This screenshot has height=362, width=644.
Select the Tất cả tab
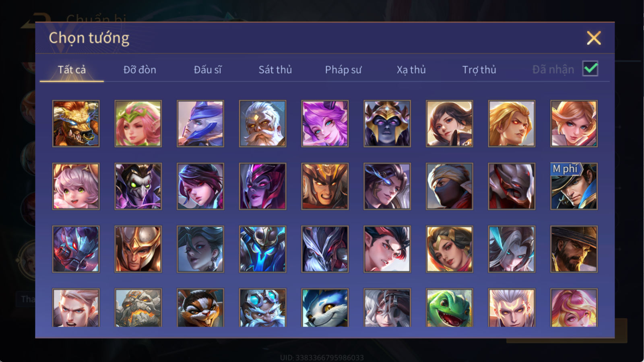(72, 70)
